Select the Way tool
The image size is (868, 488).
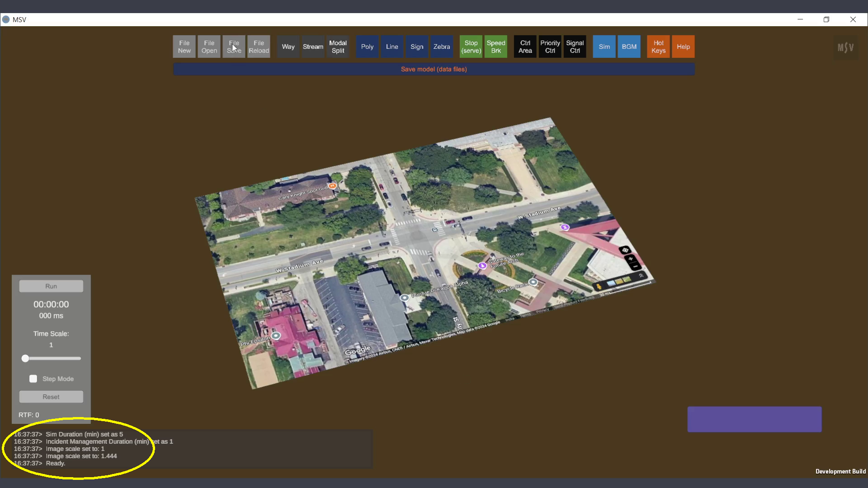(x=288, y=47)
